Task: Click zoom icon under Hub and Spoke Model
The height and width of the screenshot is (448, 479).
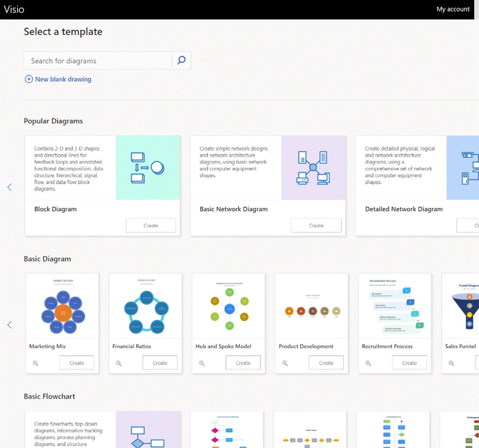Action: [x=202, y=363]
